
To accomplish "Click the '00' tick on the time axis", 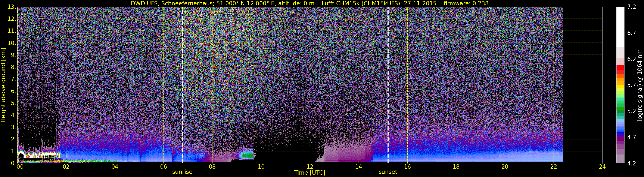I will pyautogui.click(x=20, y=167).
